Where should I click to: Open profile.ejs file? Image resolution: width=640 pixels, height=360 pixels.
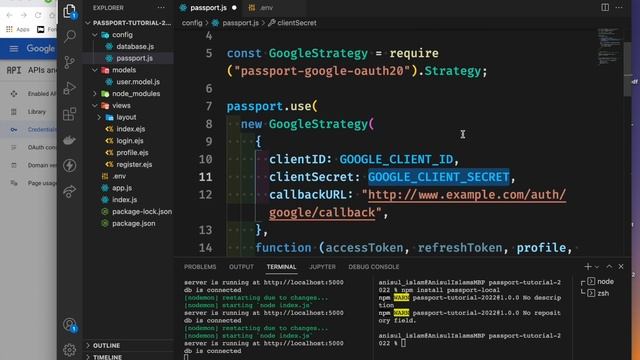[129, 153]
